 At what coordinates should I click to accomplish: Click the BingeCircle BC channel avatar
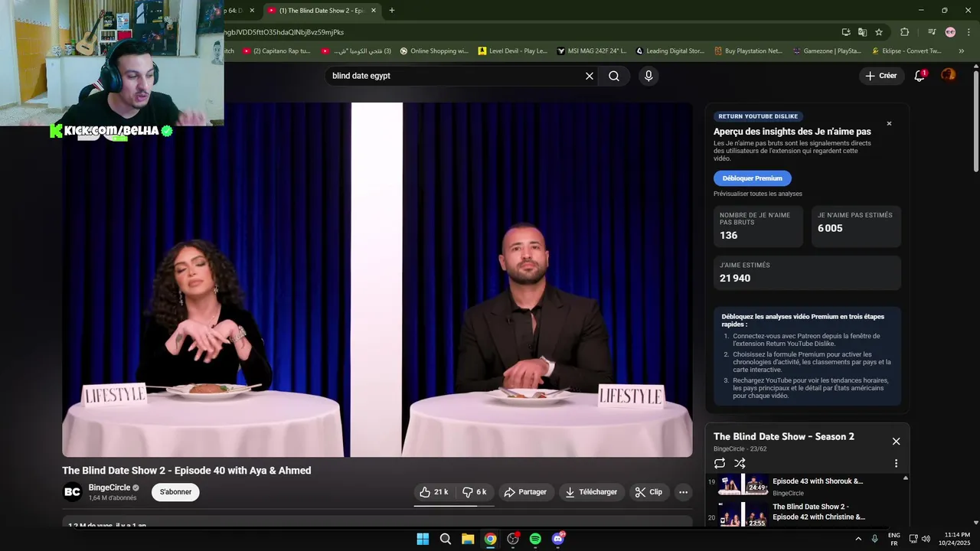73,492
